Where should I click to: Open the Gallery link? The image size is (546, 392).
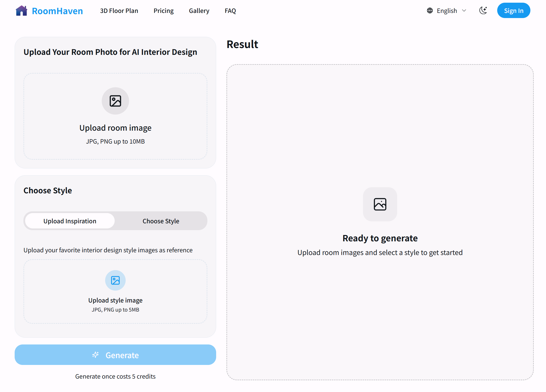pyautogui.click(x=199, y=11)
